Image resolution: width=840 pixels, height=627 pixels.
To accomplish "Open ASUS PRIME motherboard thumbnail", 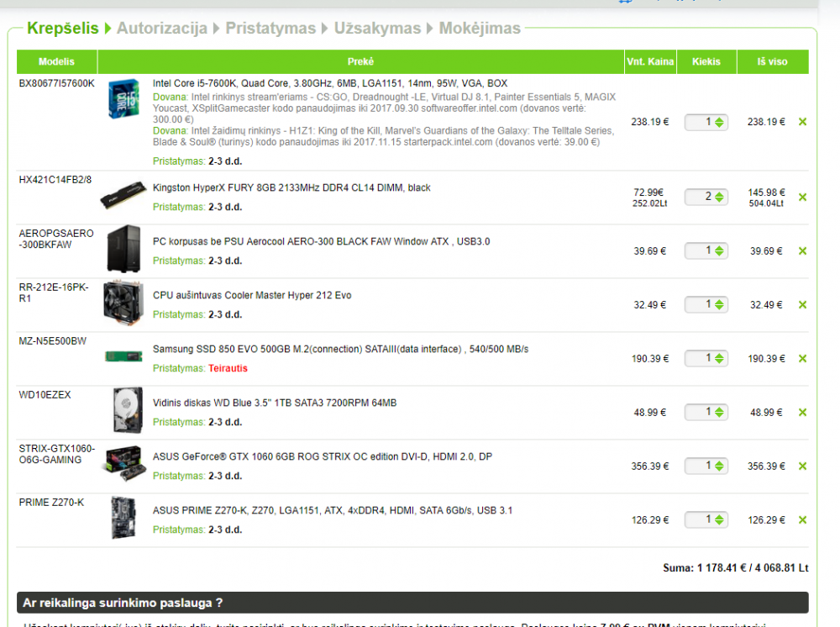I will coord(123,518).
